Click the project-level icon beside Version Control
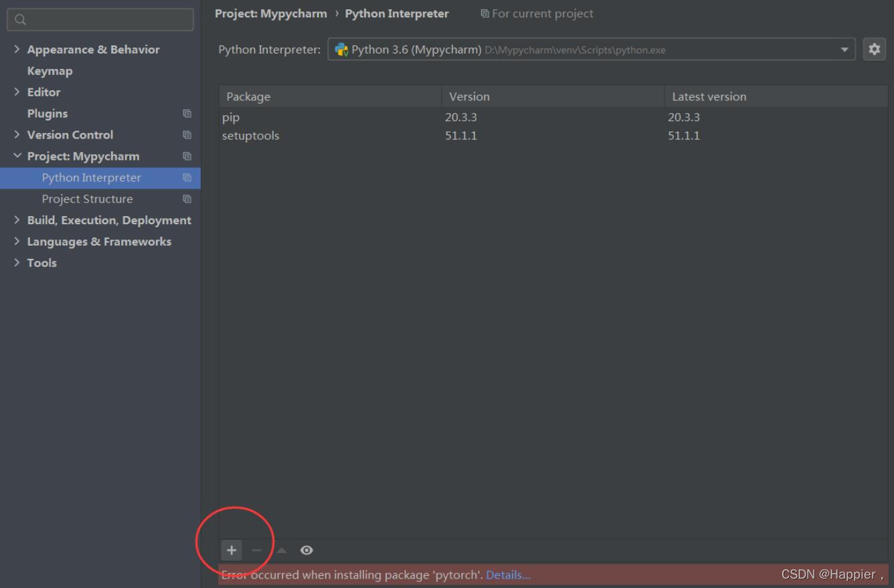 click(x=187, y=135)
